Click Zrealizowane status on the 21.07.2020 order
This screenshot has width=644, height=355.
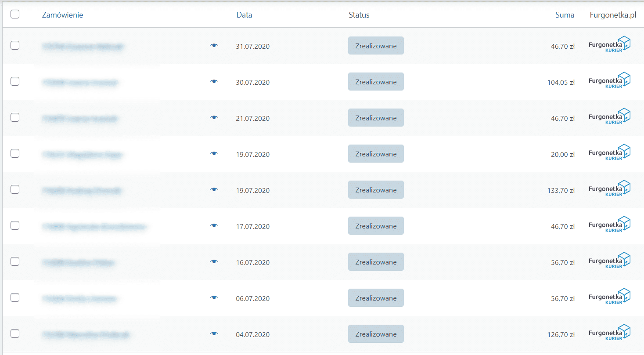coord(376,118)
